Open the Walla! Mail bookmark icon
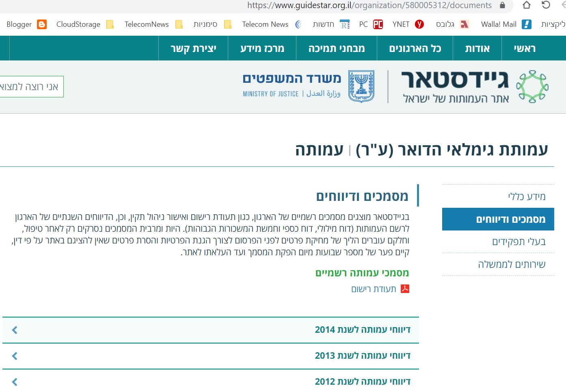The height and width of the screenshot is (392, 566). 527,24
